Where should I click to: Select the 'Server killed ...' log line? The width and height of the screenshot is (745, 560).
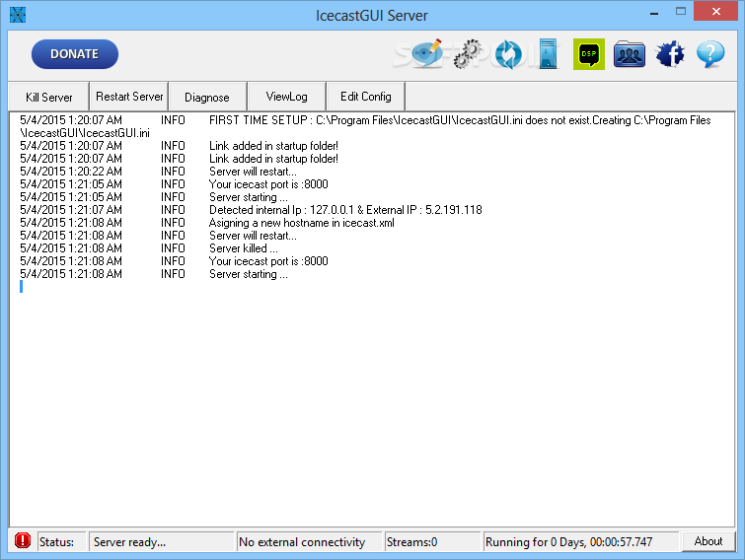coord(149,248)
